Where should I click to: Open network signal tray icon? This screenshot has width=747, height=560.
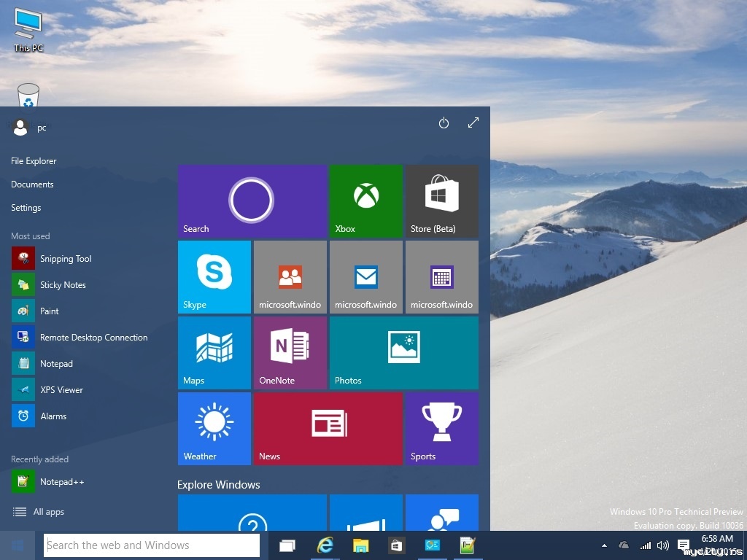[x=645, y=545]
